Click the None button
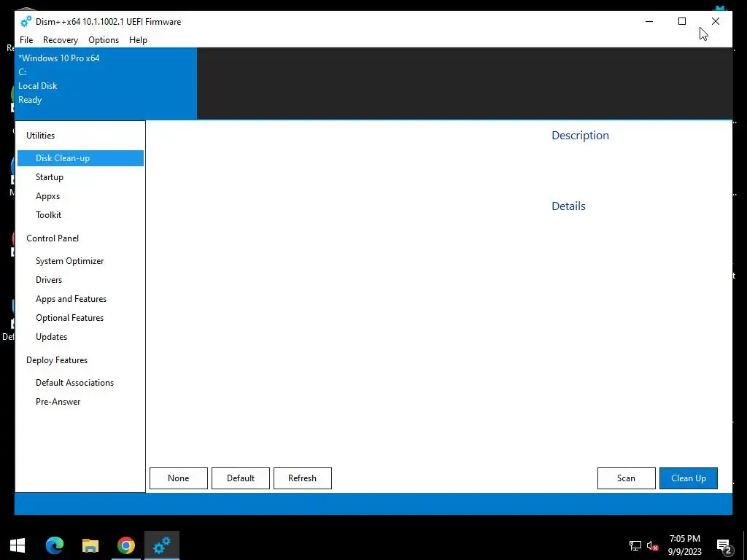747x560 pixels. [179, 478]
